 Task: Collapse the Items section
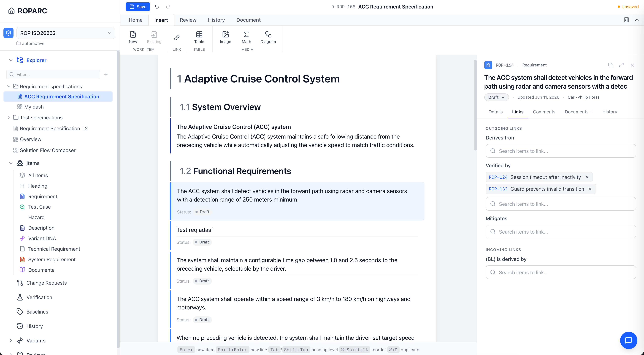point(11,163)
